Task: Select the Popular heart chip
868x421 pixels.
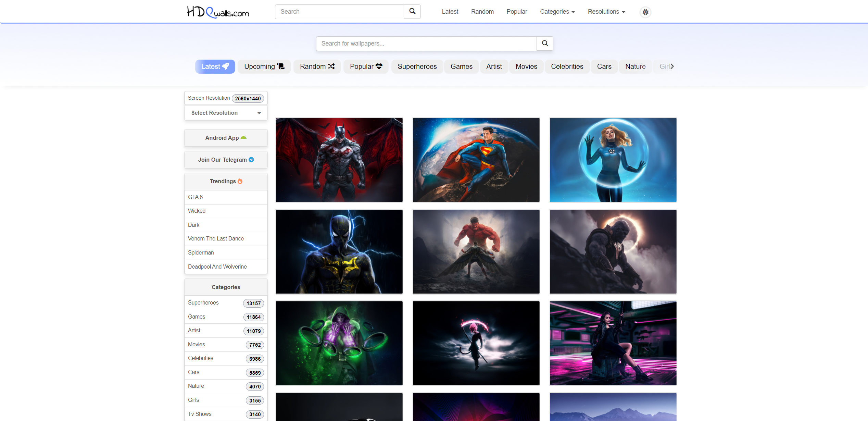Action: [x=366, y=66]
